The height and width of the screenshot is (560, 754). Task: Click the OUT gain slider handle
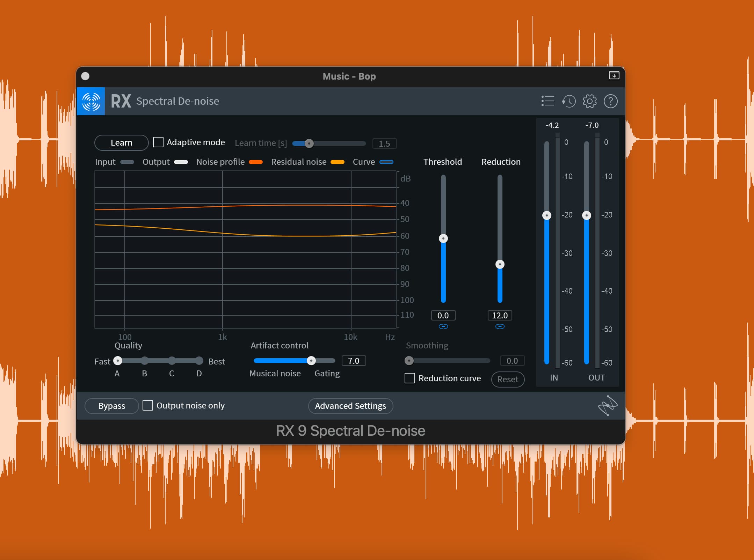click(587, 215)
